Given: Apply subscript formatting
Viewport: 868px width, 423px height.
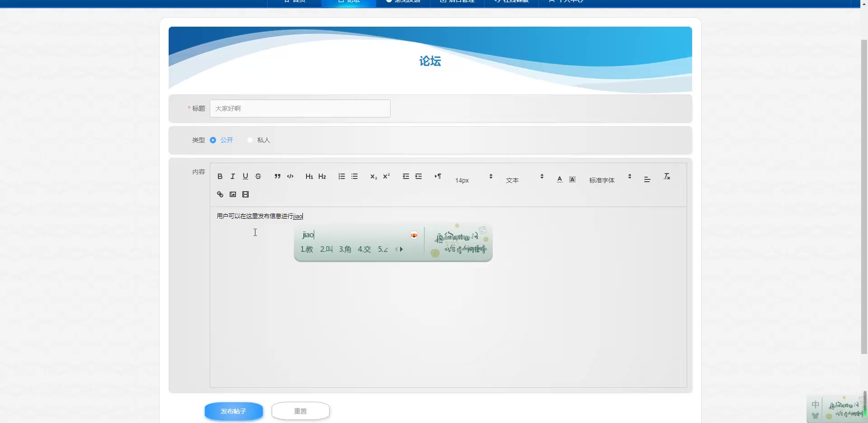Looking at the screenshot, I should click(x=373, y=176).
